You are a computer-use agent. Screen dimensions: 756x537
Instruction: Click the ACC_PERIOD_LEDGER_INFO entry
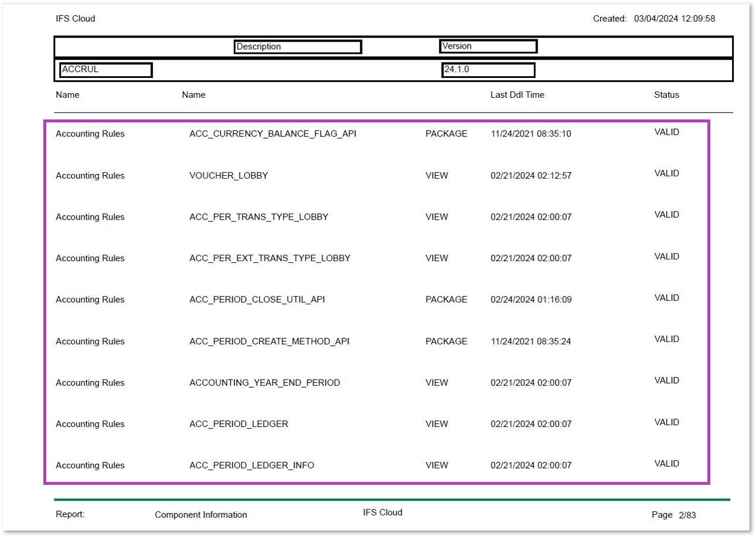[x=251, y=465]
